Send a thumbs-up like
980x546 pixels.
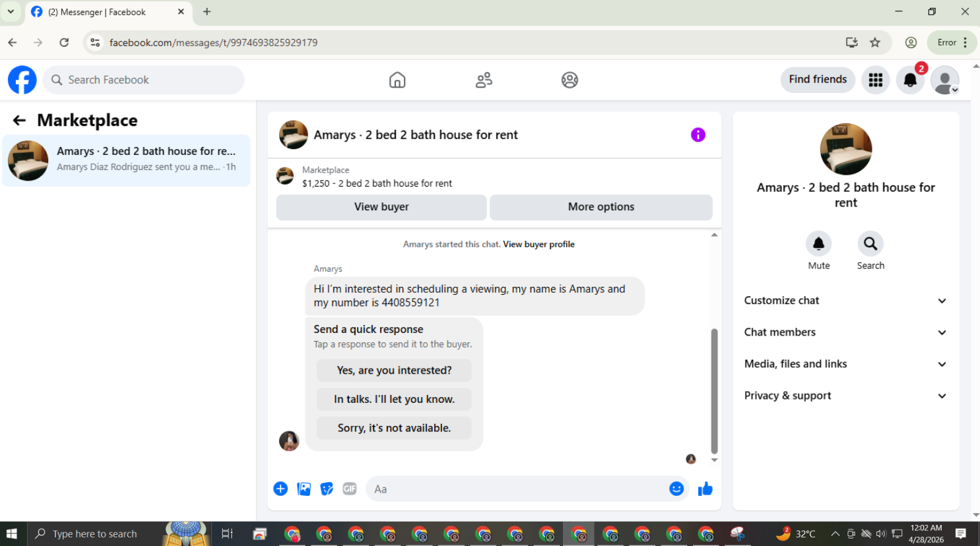tap(705, 489)
